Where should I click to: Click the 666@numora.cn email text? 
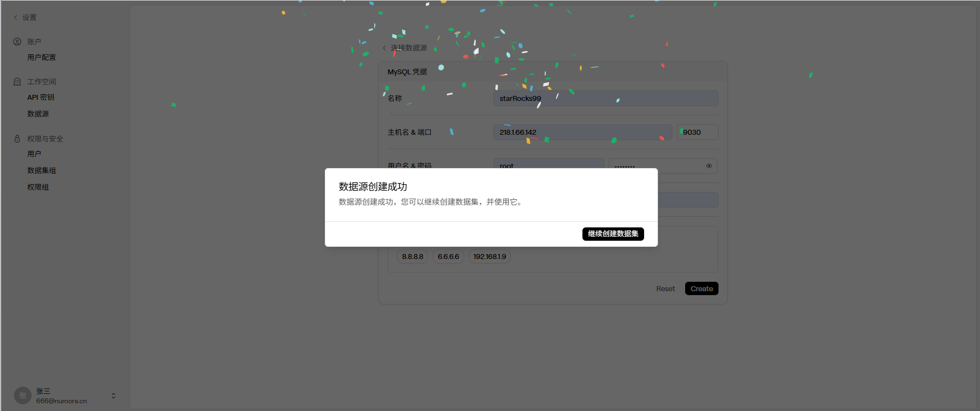62,401
